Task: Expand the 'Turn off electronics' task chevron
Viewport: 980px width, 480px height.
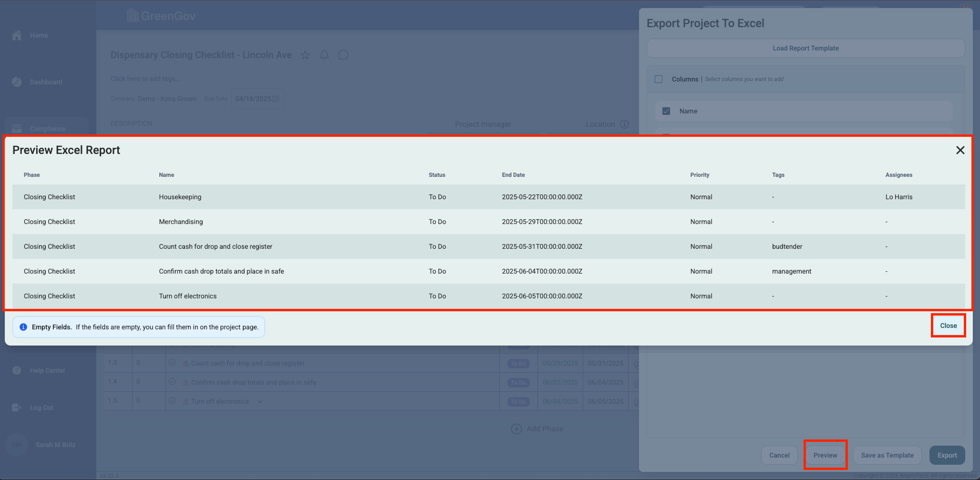Action: 260,401
